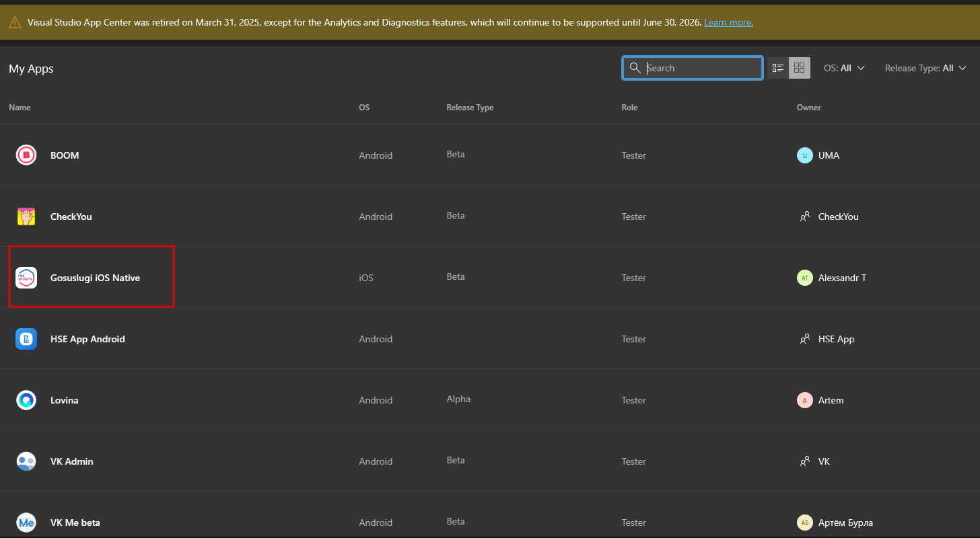This screenshot has height=538, width=980.
Task: Open the OS filter dropdown
Action: [844, 68]
